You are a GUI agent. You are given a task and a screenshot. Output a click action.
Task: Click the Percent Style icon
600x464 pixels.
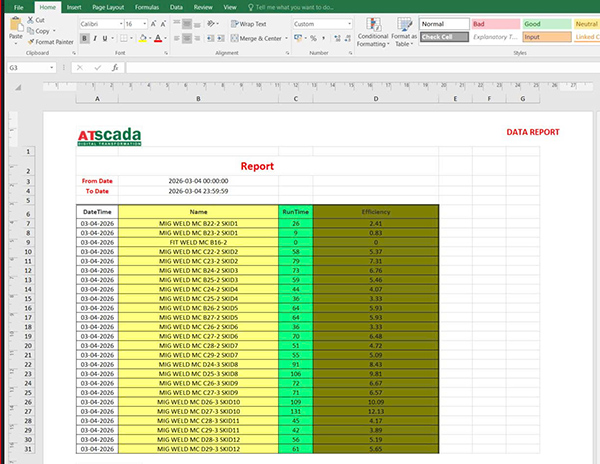pyautogui.click(x=312, y=39)
